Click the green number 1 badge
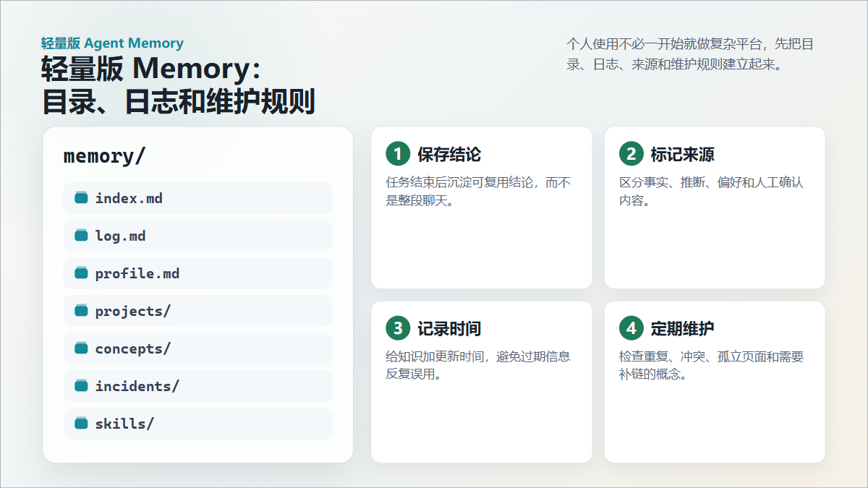868x488 pixels. (x=398, y=154)
